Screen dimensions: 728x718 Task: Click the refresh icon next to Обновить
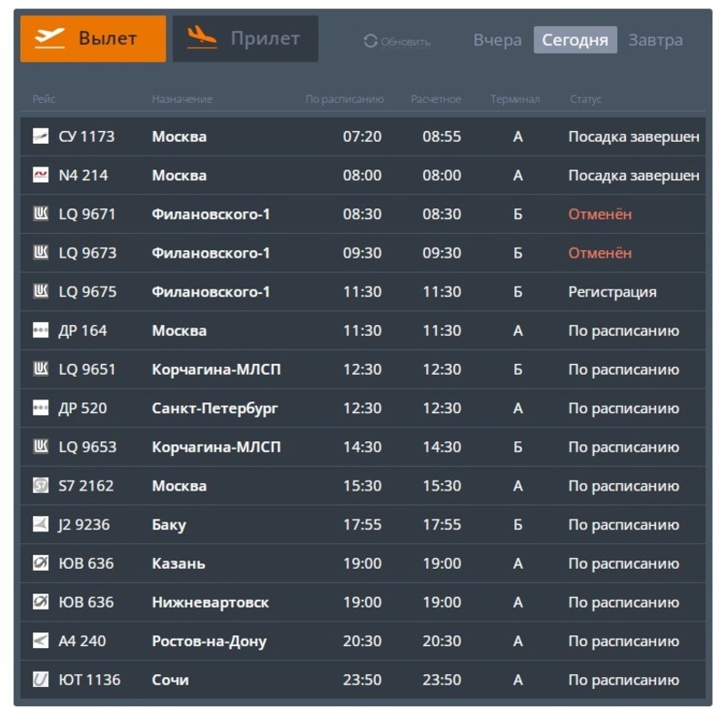coord(370,41)
